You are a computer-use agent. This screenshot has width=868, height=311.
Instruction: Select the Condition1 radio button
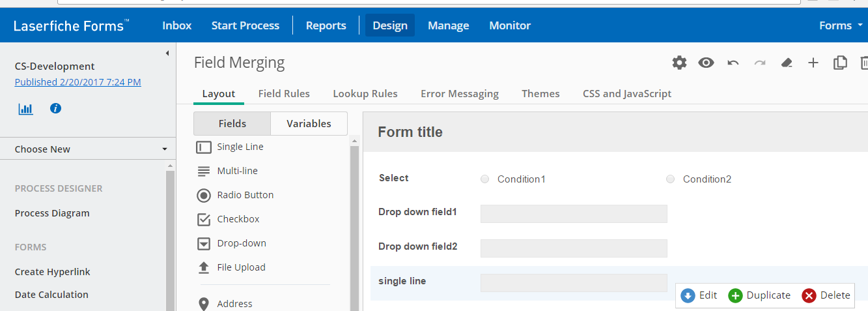coord(484,179)
